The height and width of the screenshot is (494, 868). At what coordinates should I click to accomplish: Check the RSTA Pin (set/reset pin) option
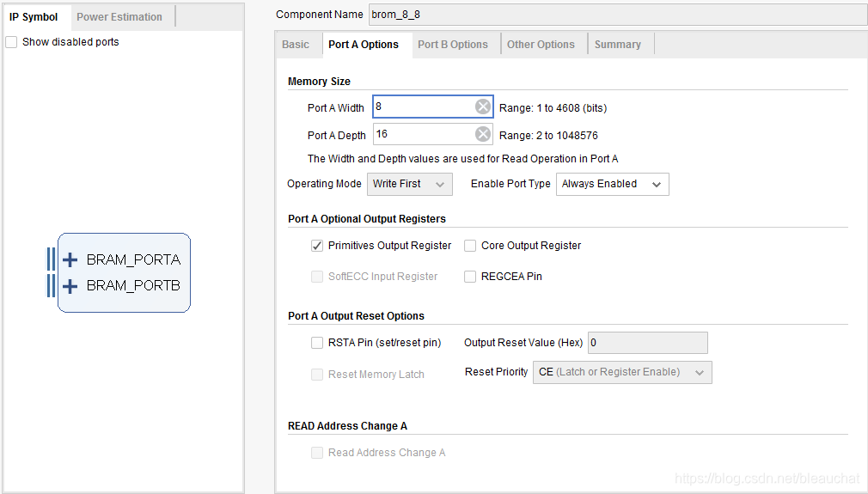pos(316,343)
